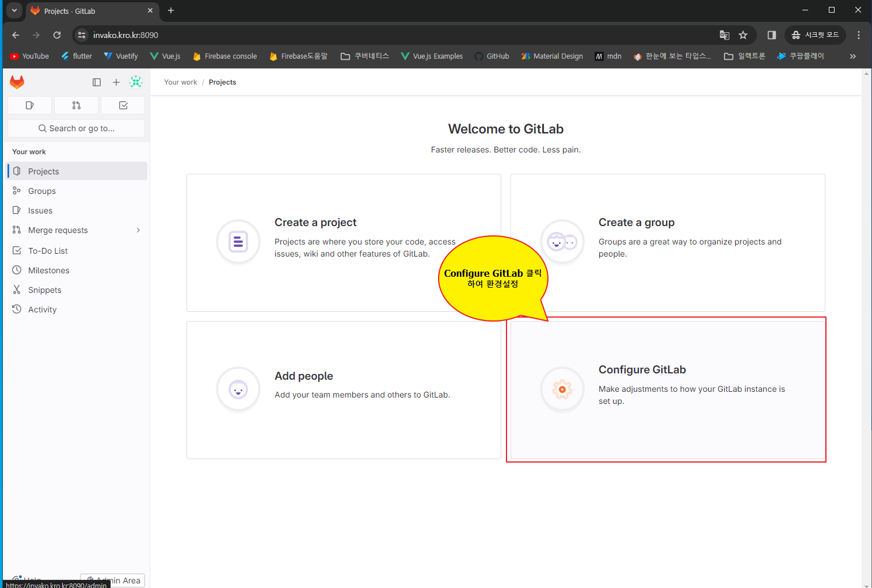Open the Firebase도움말 bookmark
Screen dimensions: 872x588
[x=298, y=56]
